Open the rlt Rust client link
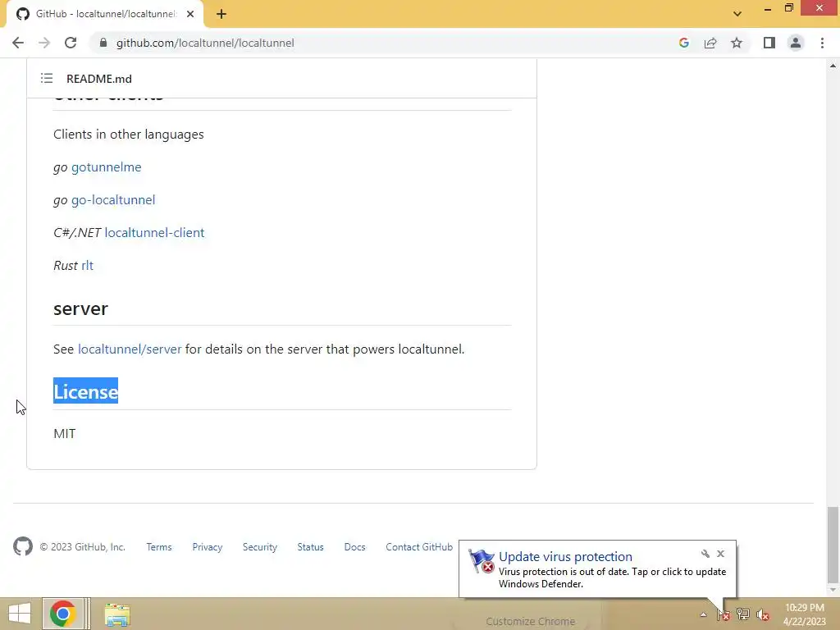The image size is (840, 630). tap(87, 265)
